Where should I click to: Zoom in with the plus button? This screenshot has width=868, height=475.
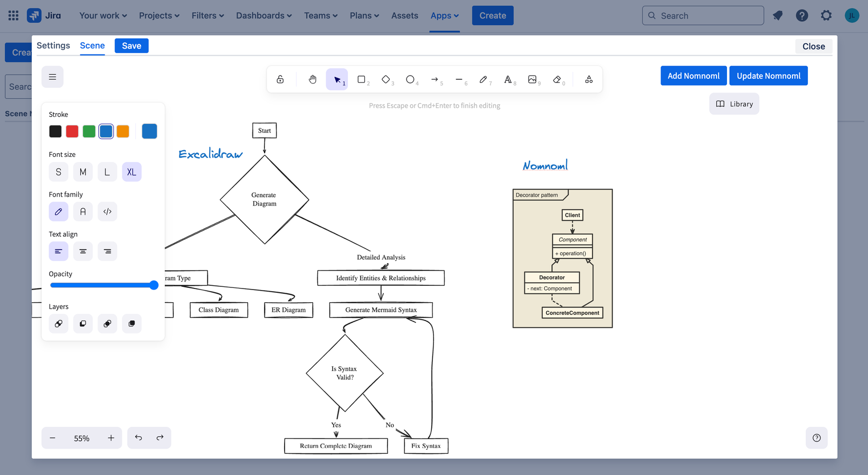(111, 438)
